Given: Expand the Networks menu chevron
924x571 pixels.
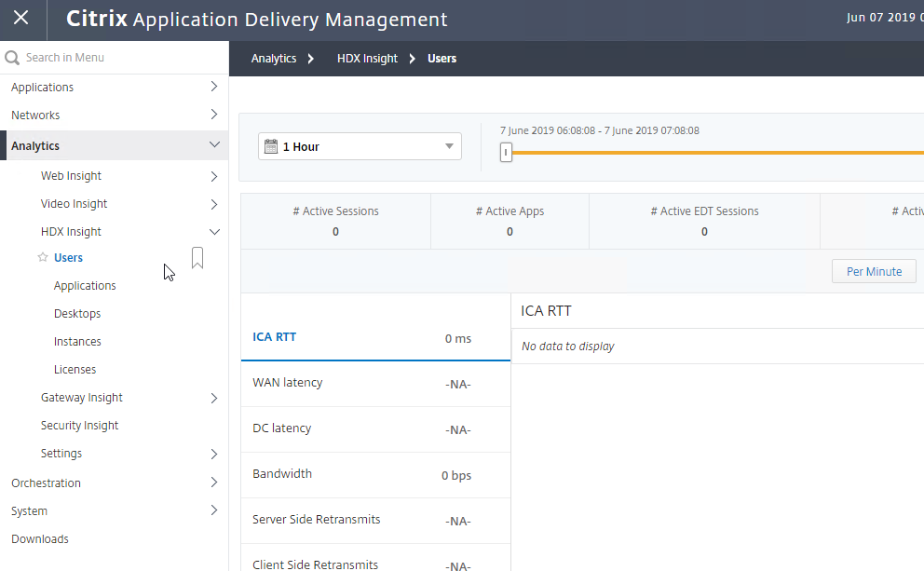Looking at the screenshot, I should pyautogui.click(x=214, y=115).
